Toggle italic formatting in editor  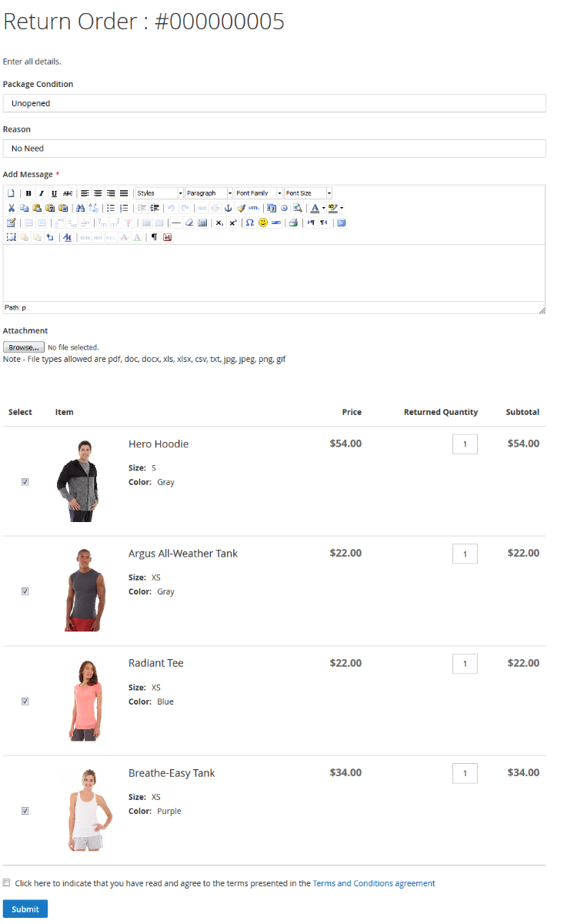42,193
